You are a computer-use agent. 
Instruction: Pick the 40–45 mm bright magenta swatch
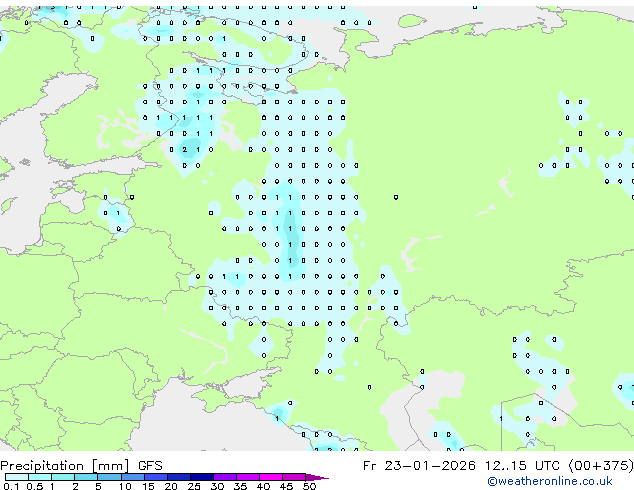point(271,477)
